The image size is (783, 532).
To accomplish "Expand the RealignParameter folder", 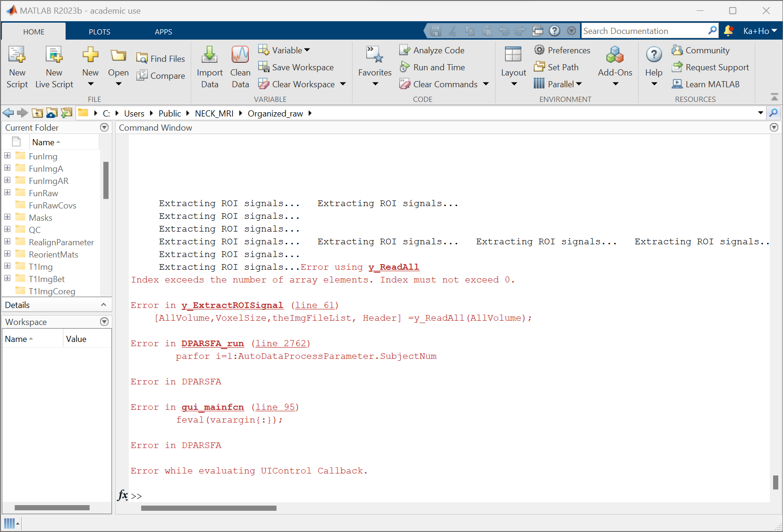I will point(8,241).
